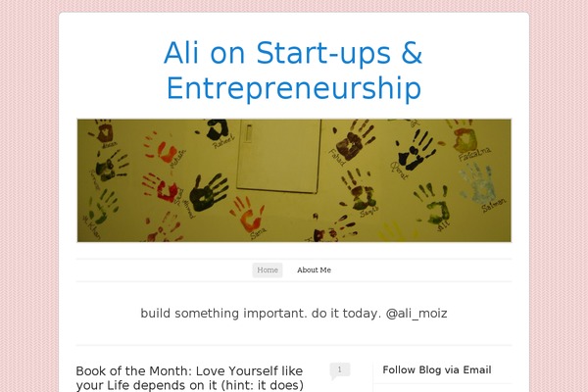Click the red handprint in the banner's left half
Screen dimensions: 588x392
[161, 188]
